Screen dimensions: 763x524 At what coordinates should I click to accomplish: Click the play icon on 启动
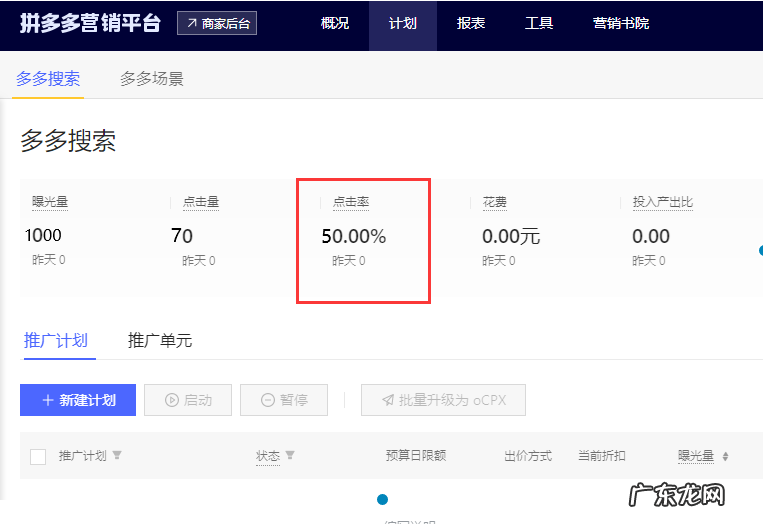(172, 400)
